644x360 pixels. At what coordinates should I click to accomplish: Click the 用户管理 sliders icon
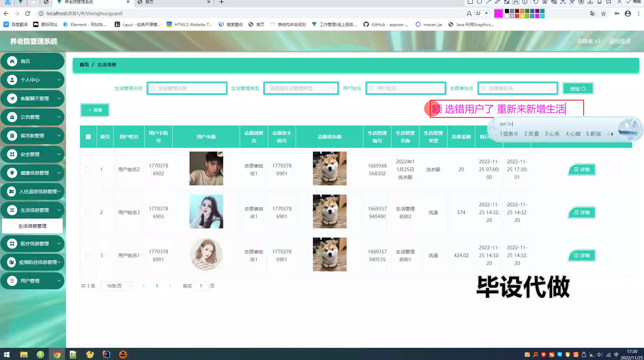(12, 281)
